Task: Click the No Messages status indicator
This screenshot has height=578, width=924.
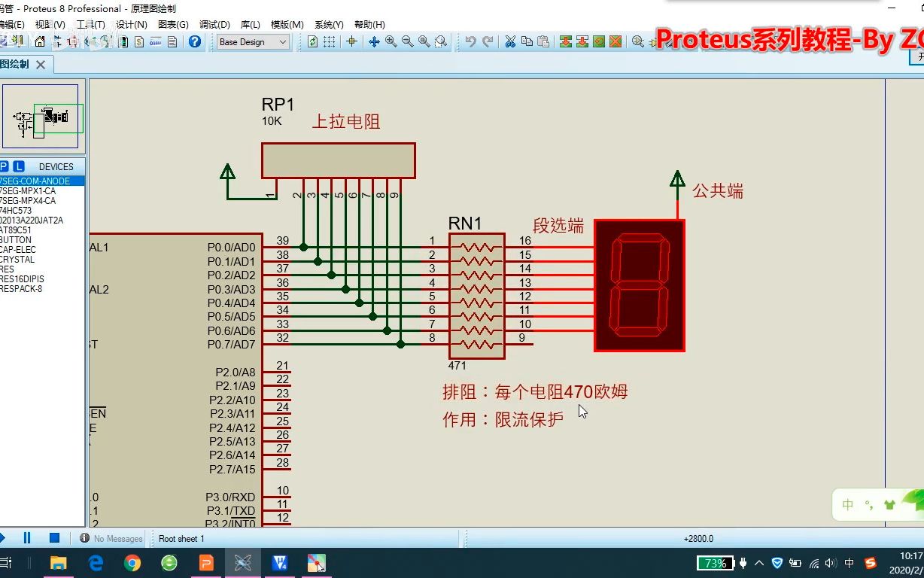Action: [x=111, y=539]
